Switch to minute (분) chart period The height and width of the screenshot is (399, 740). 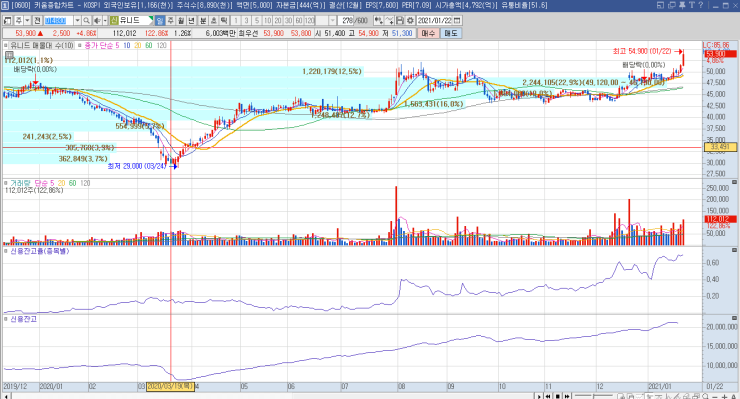point(202,21)
